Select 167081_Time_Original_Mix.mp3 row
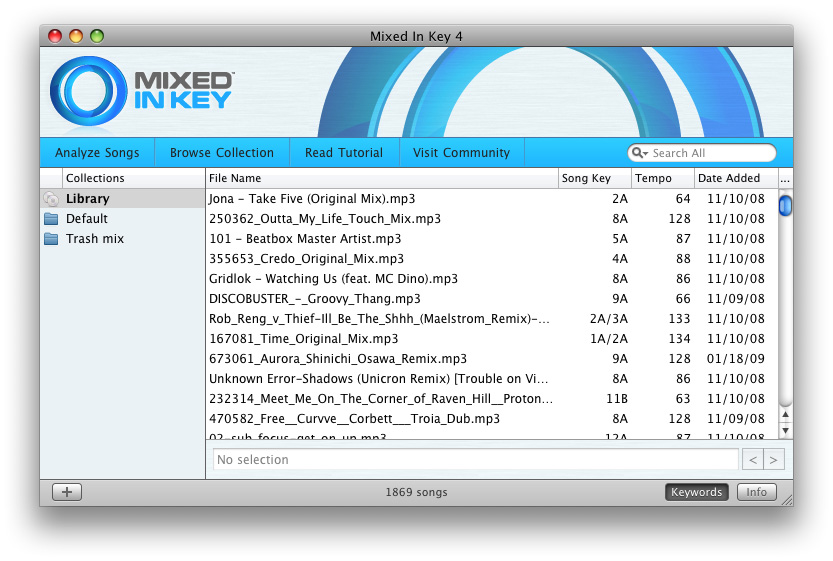Screen dimensions: 833x561 [492, 339]
